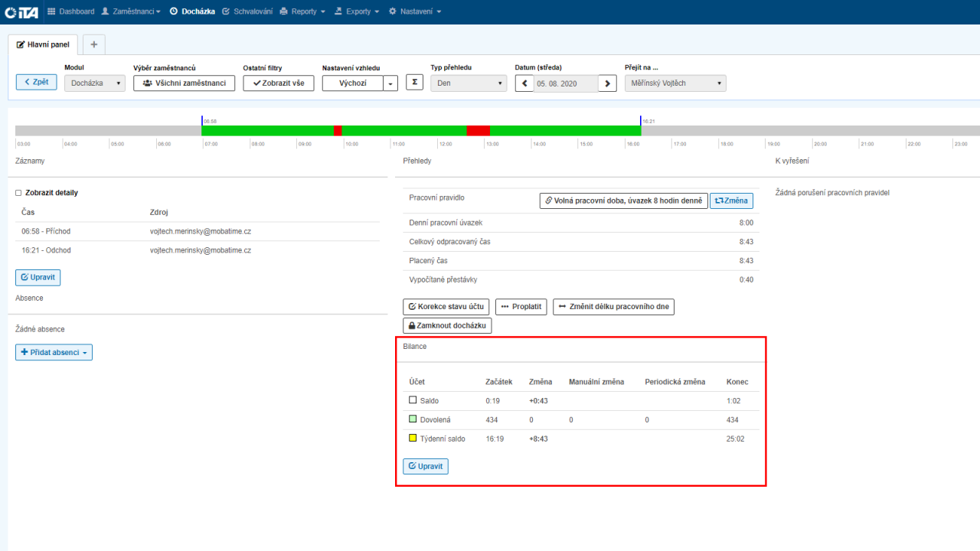Click the Zpět back button
Screen dimensions: 980x551
pyautogui.click(x=36, y=82)
